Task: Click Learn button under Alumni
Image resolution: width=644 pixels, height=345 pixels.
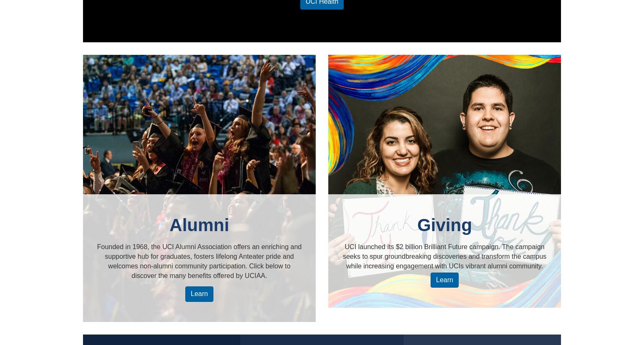Action: tap(199, 294)
